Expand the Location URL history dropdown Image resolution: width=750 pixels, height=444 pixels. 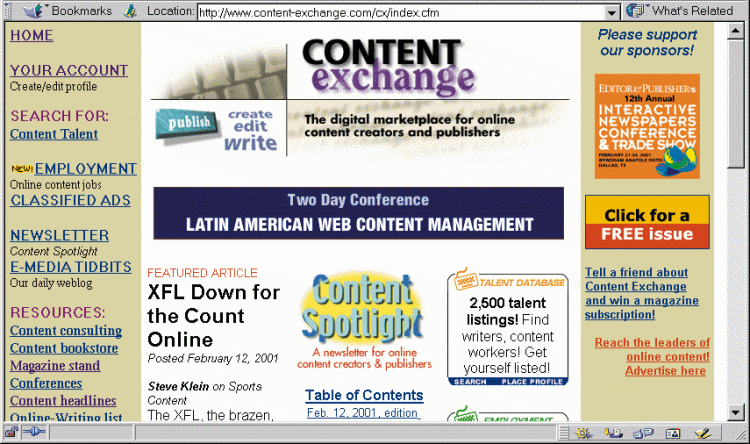612,12
